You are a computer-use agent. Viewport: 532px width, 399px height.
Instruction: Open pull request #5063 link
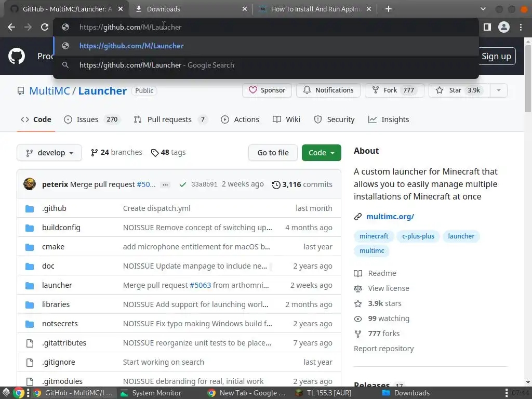click(x=200, y=285)
